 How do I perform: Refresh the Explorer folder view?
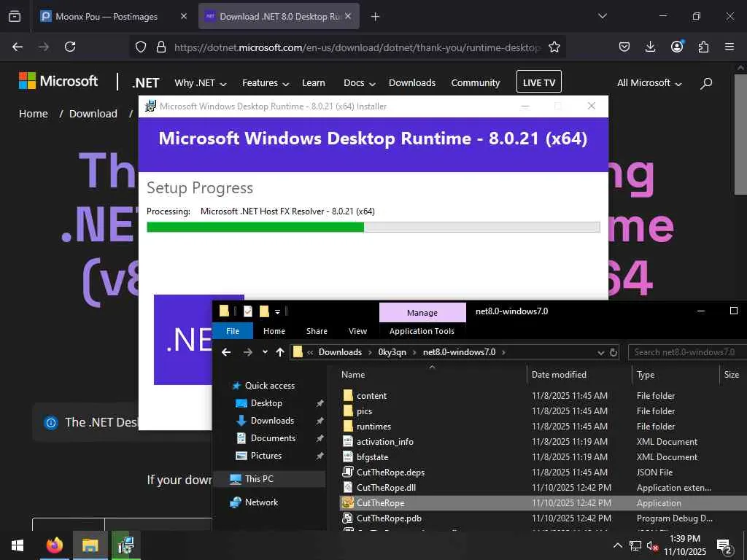pos(614,352)
